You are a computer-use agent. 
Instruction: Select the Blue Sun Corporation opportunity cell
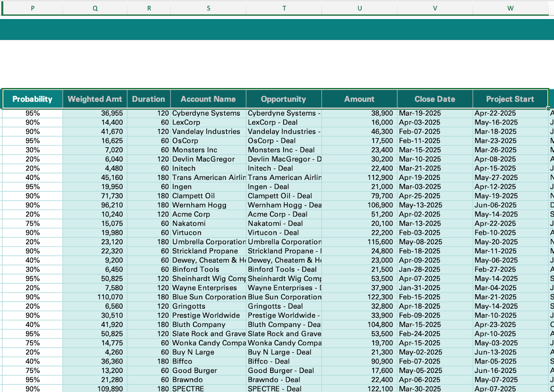(284, 297)
